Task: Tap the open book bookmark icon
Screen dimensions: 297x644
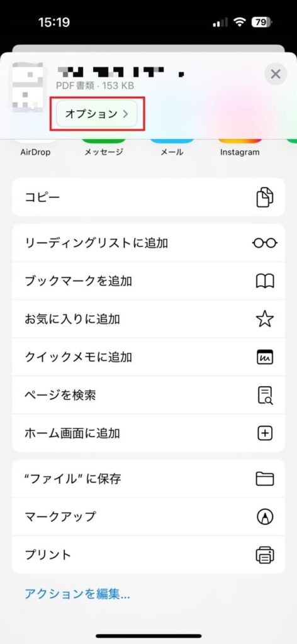Action: coord(264,281)
